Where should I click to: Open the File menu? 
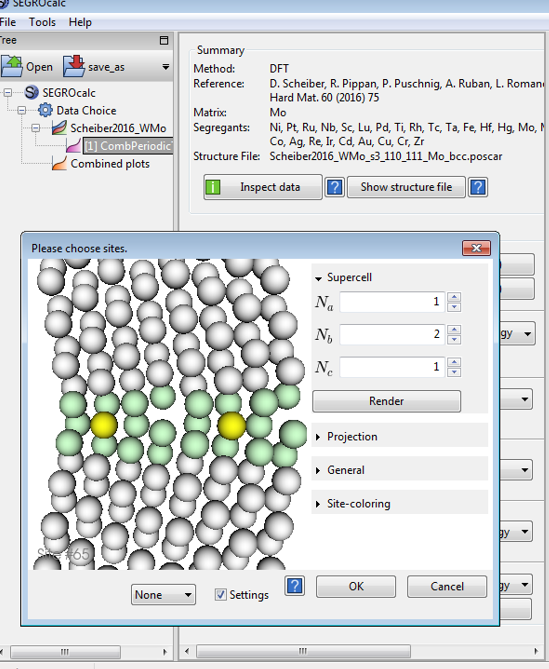click(x=8, y=22)
